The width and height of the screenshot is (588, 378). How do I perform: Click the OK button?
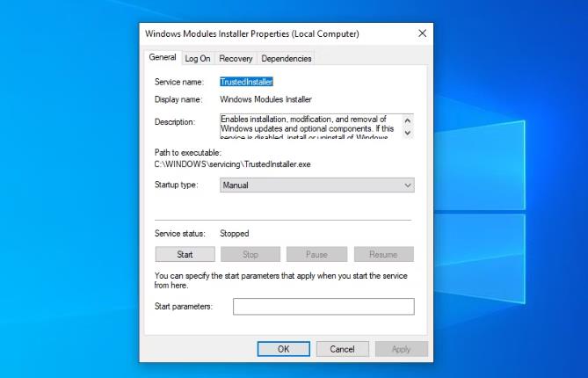pos(284,349)
